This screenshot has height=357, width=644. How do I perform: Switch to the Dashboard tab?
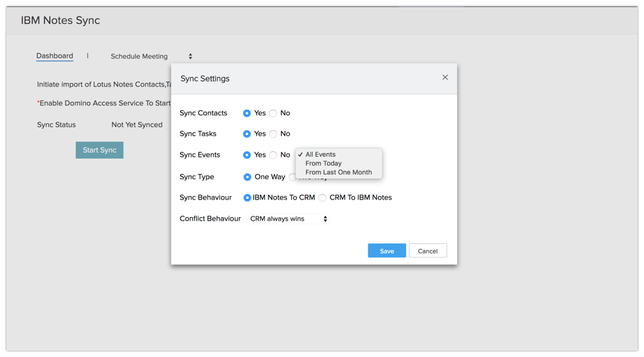tap(55, 56)
